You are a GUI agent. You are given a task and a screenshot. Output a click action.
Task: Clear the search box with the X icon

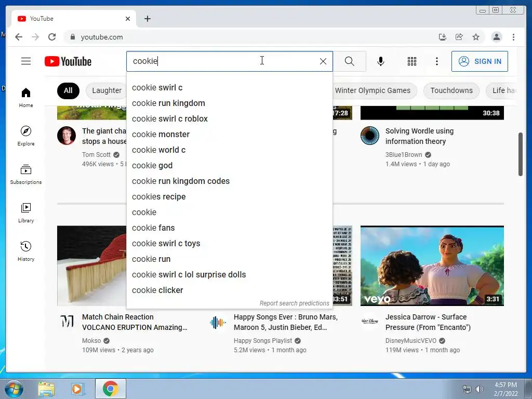[323, 61]
